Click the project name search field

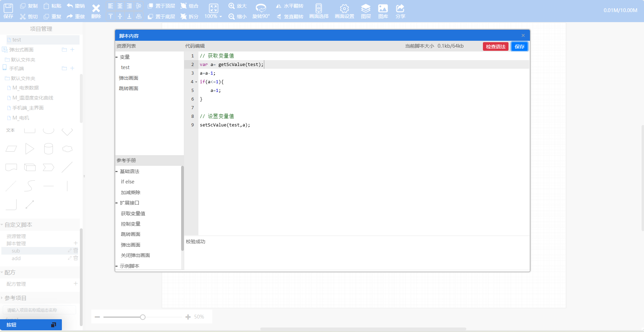coord(39,310)
